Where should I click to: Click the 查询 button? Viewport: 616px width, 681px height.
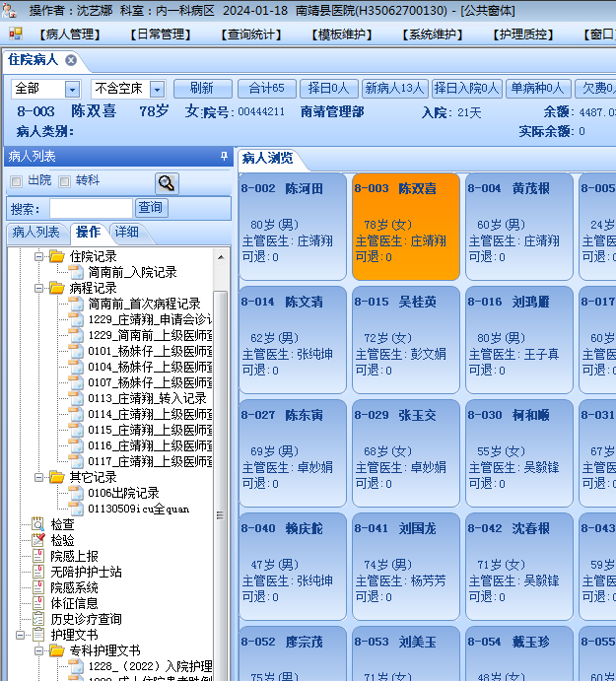[151, 208]
